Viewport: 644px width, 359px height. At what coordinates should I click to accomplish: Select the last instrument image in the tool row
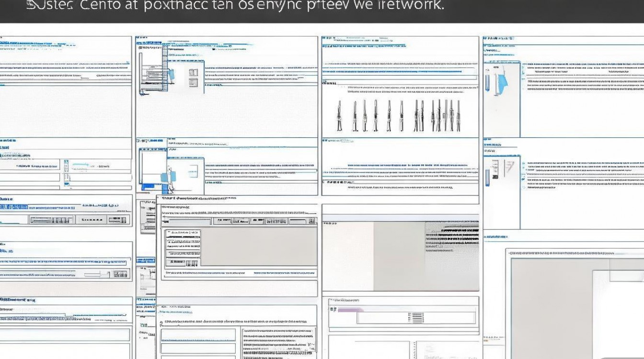point(458,115)
